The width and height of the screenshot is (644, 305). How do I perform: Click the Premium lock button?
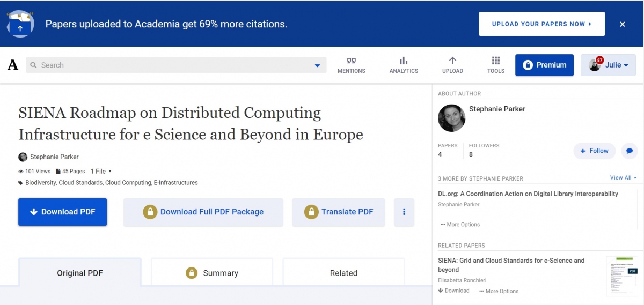(x=544, y=65)
